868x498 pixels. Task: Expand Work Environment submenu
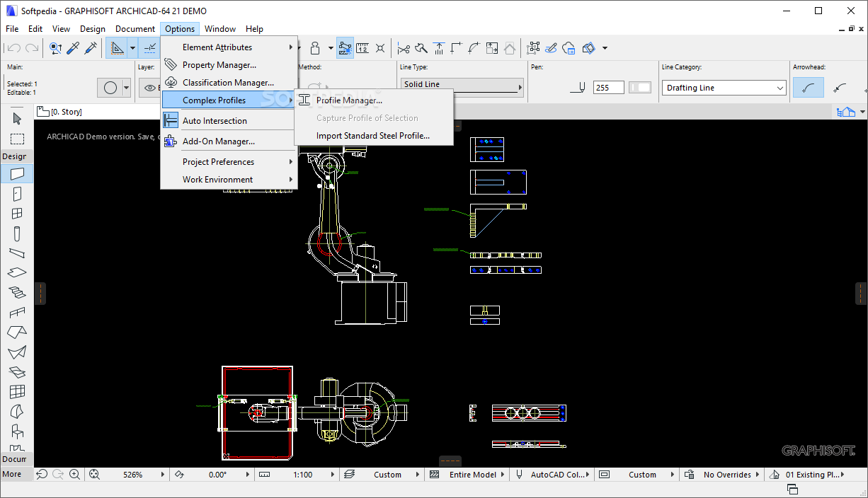click(x=229, y=180)
